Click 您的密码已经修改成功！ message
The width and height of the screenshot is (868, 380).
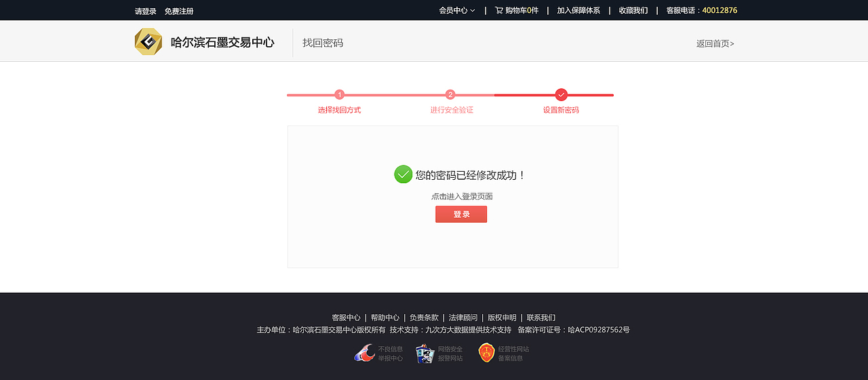coord(471,175)
